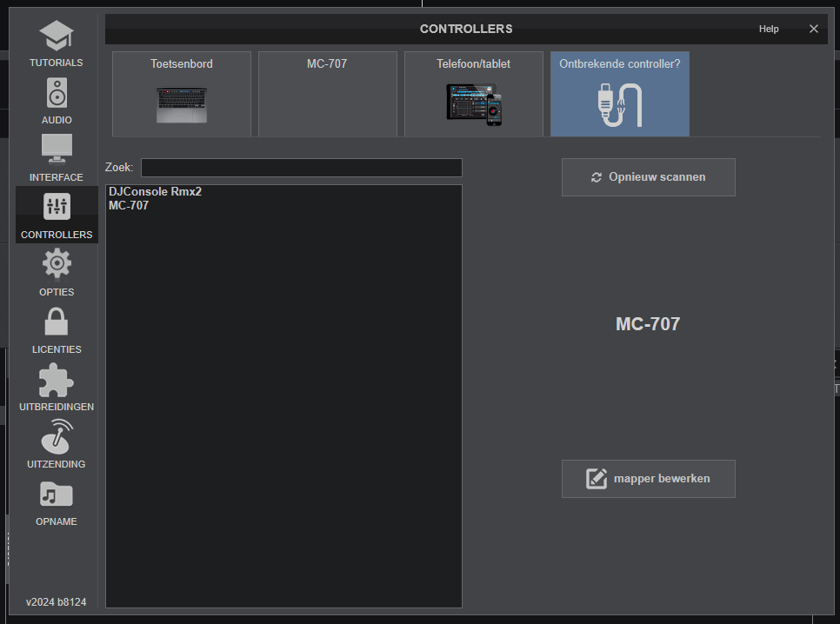Switch to the MC-707 tab

pyautogui.click(x=327, y=94)
